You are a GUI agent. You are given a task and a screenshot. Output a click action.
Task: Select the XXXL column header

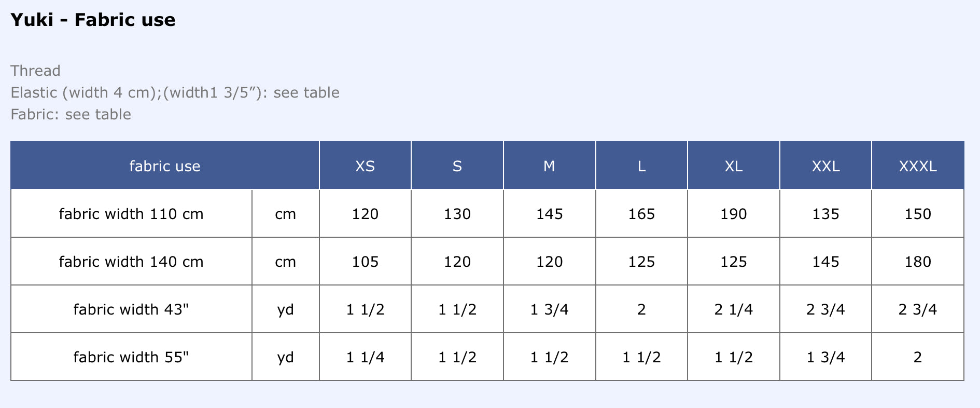[918, 166]
